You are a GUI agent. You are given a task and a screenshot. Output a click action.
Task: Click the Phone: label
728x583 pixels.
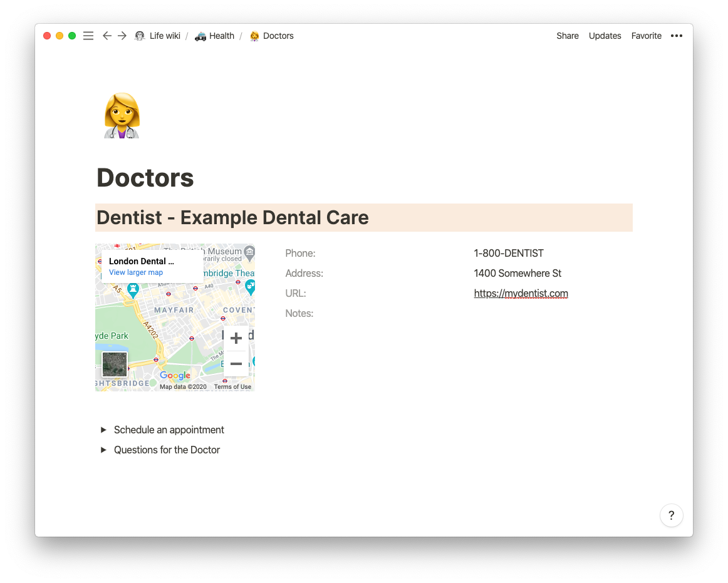coord(300,254)
